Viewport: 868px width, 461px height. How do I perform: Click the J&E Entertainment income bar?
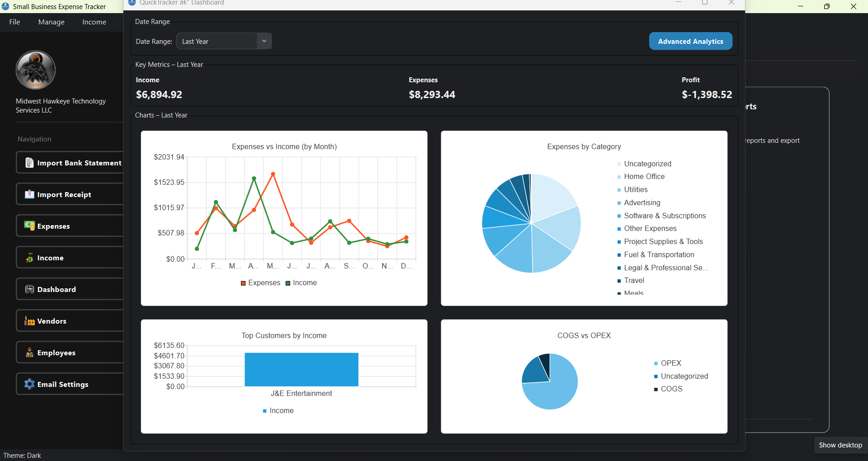[x=301, y=369]
